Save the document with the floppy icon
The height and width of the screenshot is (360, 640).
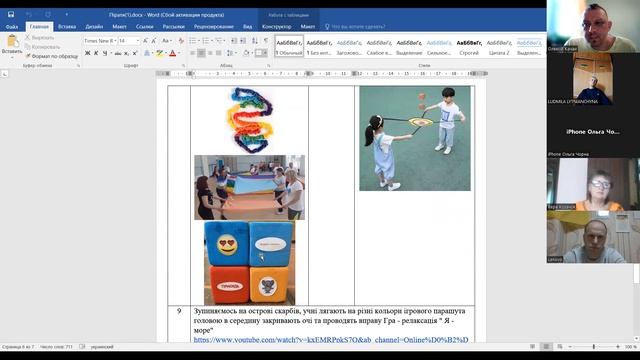click(x=11, y=14)
